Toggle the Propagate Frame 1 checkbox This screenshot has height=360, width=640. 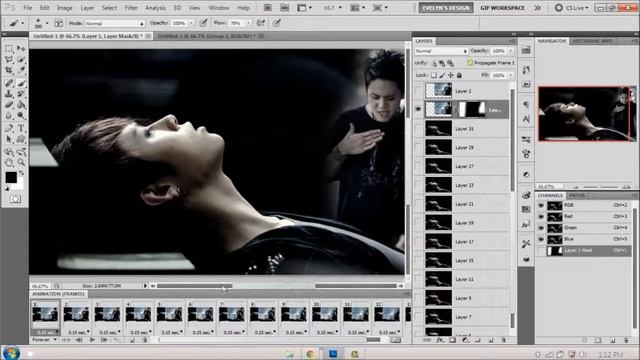click(x=470, y=63)
